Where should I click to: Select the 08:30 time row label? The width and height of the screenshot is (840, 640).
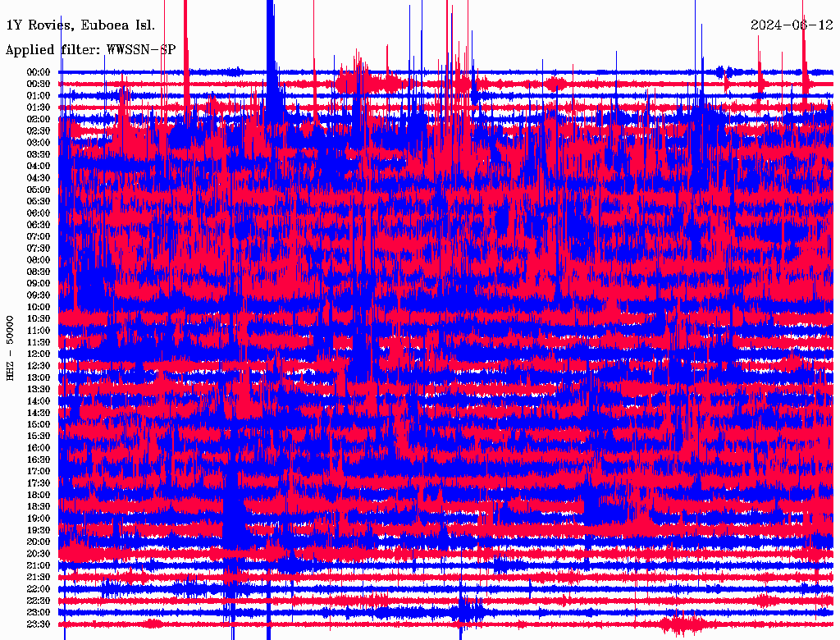(39, 272)
